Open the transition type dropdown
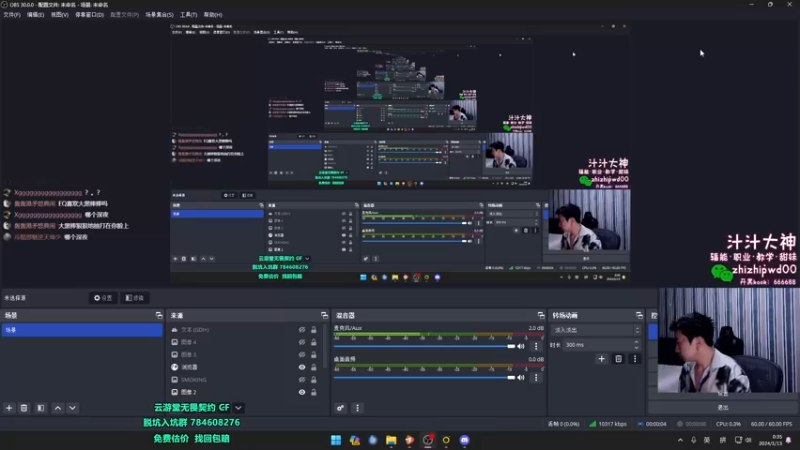The width and height of the screenshot is (800, 450). (x=596, y=330)
